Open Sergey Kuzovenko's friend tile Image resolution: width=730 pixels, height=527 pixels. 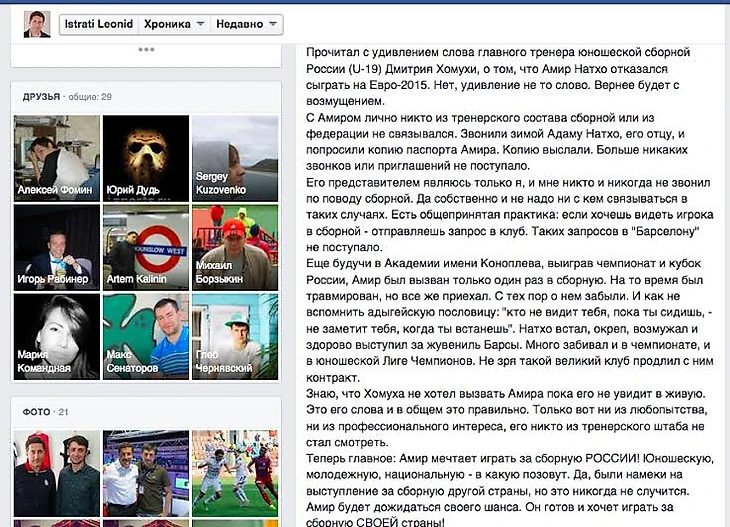click(x=234, y=158)
